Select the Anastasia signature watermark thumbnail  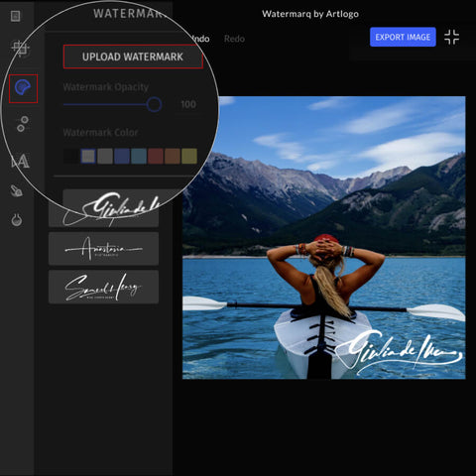103,249
